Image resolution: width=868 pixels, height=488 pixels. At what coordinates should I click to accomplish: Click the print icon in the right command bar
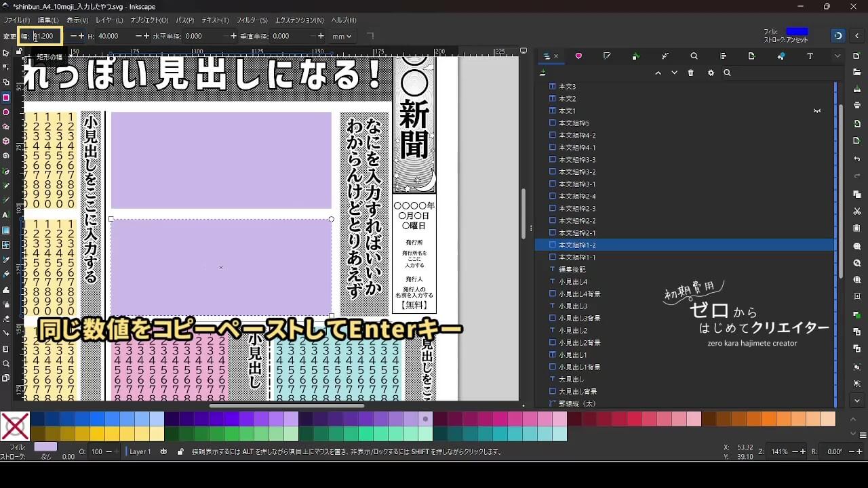857,105
